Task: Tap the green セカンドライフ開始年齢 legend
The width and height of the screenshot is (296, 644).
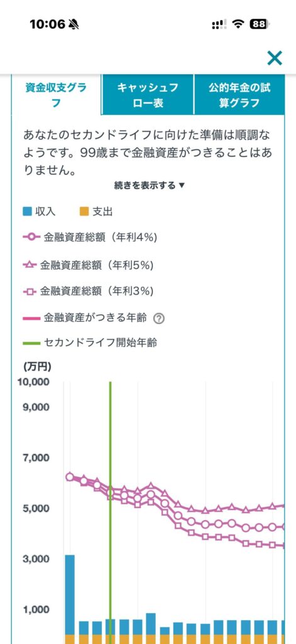Action: (90, 343)
